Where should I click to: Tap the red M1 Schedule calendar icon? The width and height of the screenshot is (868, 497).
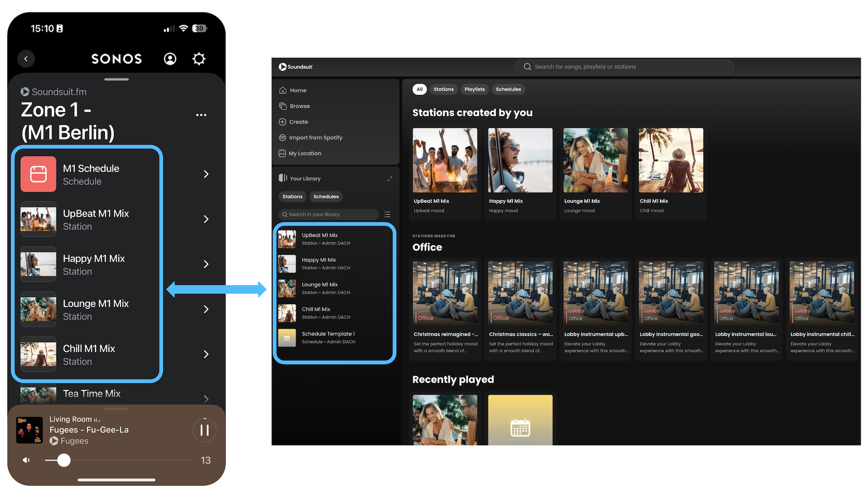coord(38,174)
